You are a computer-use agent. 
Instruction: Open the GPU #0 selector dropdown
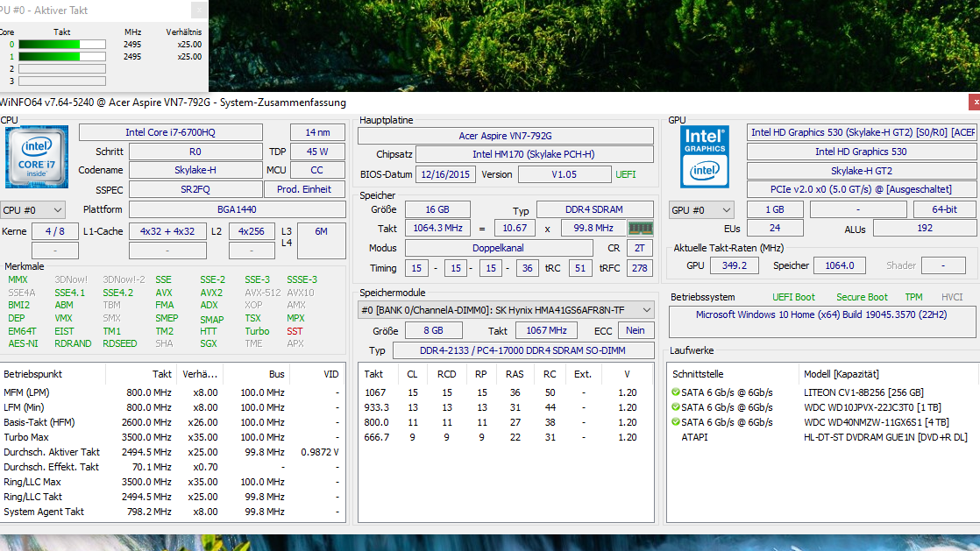pos(700,210)
